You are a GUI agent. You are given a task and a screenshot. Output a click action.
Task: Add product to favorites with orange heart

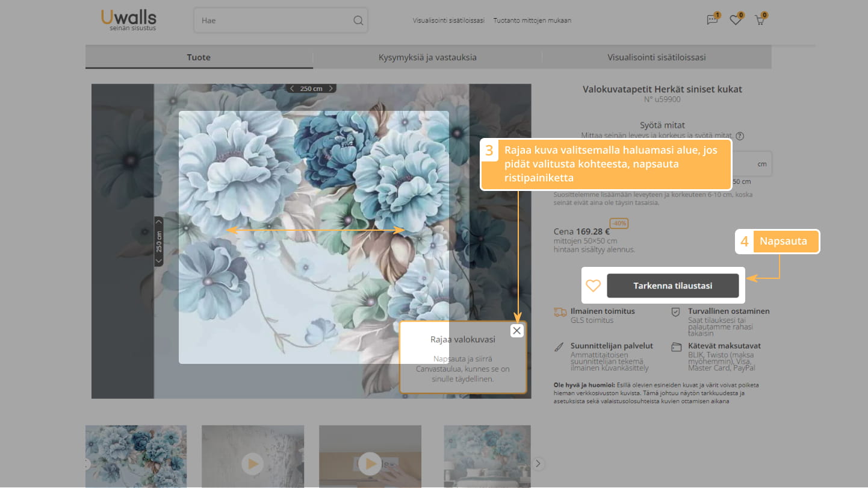tap(594, 286)
